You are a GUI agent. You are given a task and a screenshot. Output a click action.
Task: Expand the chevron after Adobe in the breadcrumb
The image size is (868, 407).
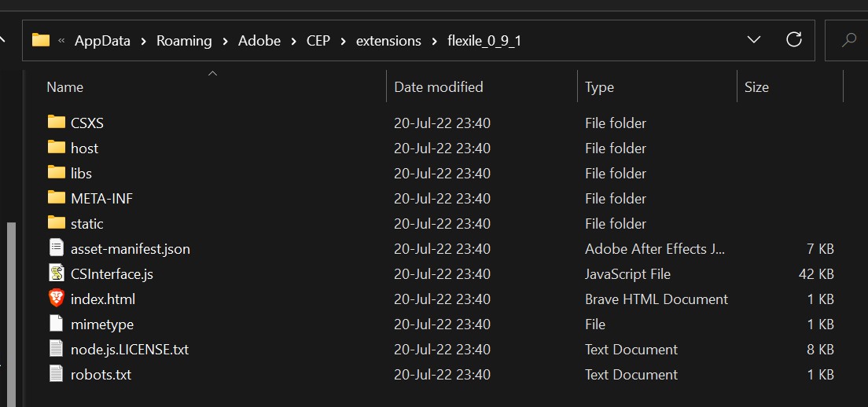point(293,41)
